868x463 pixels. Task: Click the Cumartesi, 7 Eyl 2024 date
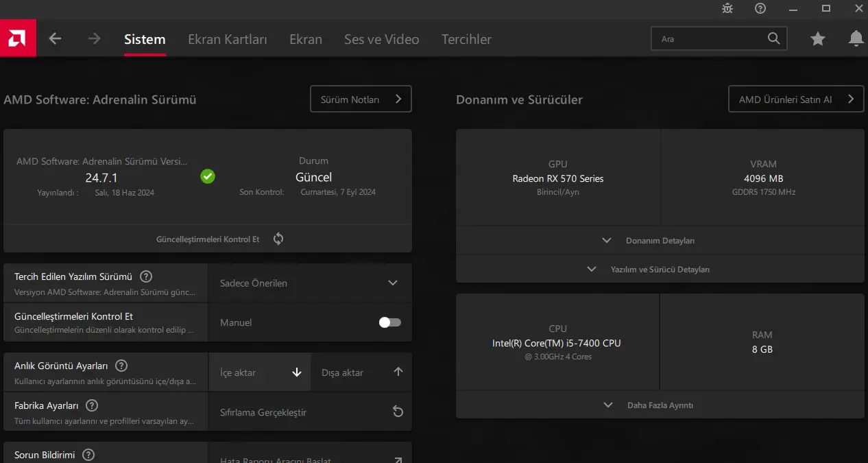coord(338,192)
